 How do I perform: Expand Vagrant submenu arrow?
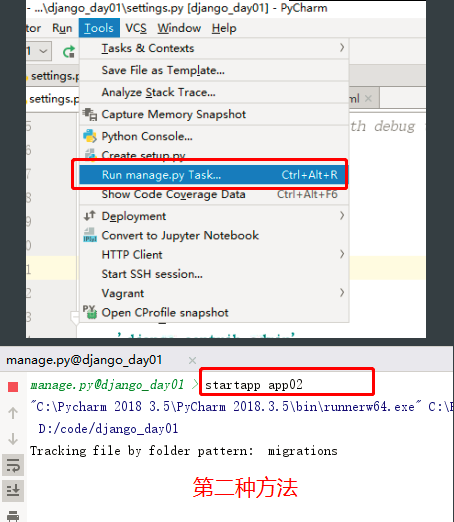[x=342, y=293]
